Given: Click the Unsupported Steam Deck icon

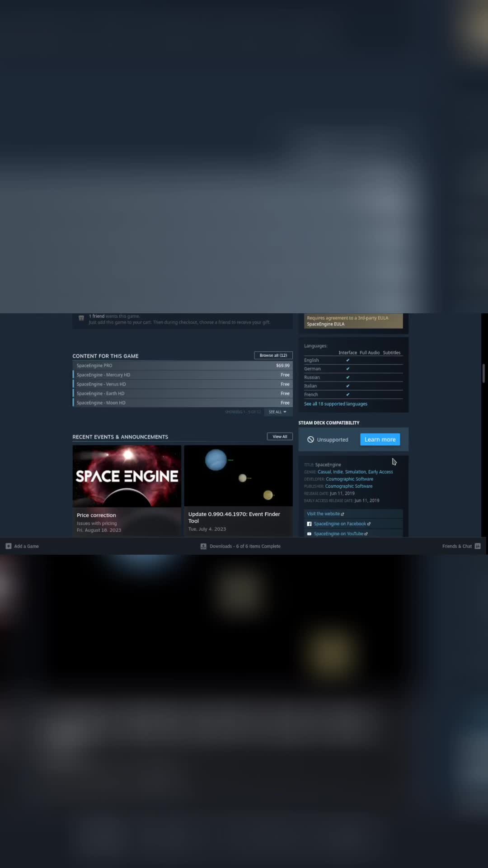Looking at the screenshot, I should click(x=310, y=439).
